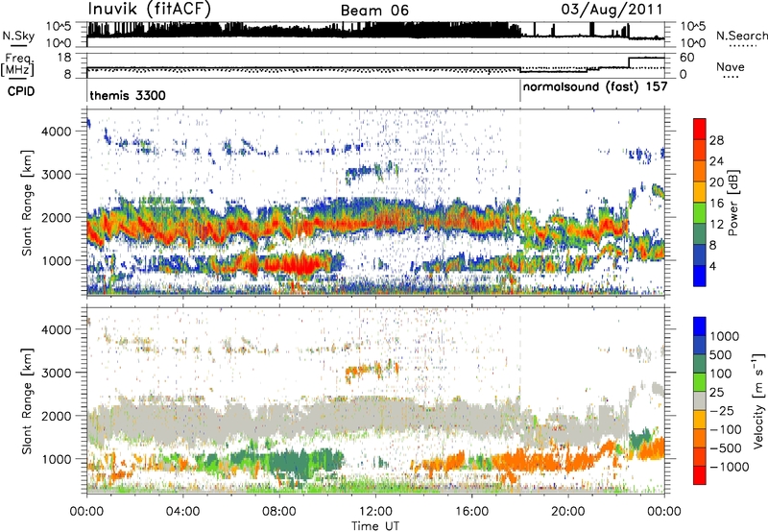Click the date '03/Aug/2011'
This screenshot has width=768, height=532.
[x=612, y=10]
